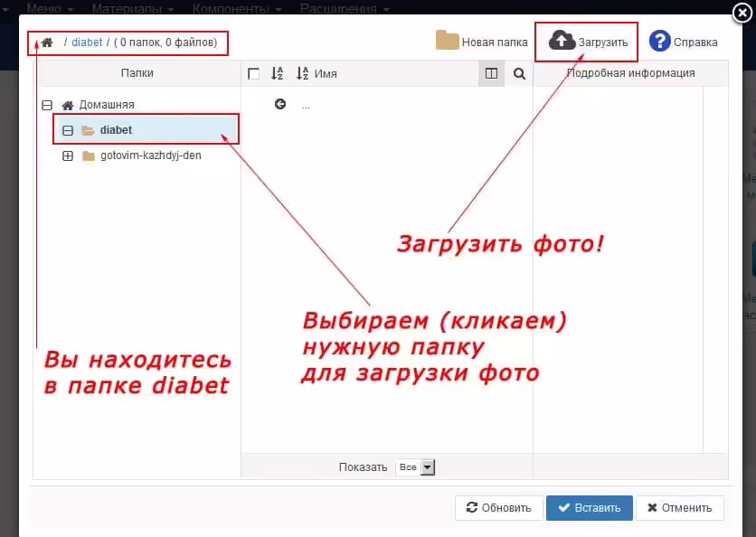Create a new folder with Новая папка

click(481, 42)
